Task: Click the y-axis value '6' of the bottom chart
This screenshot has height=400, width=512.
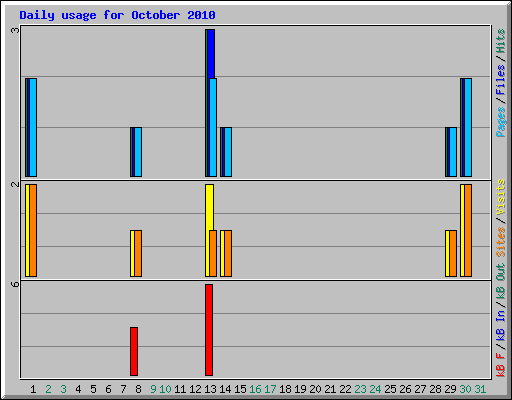Action: pyautogui.click(x=15, y=284)
